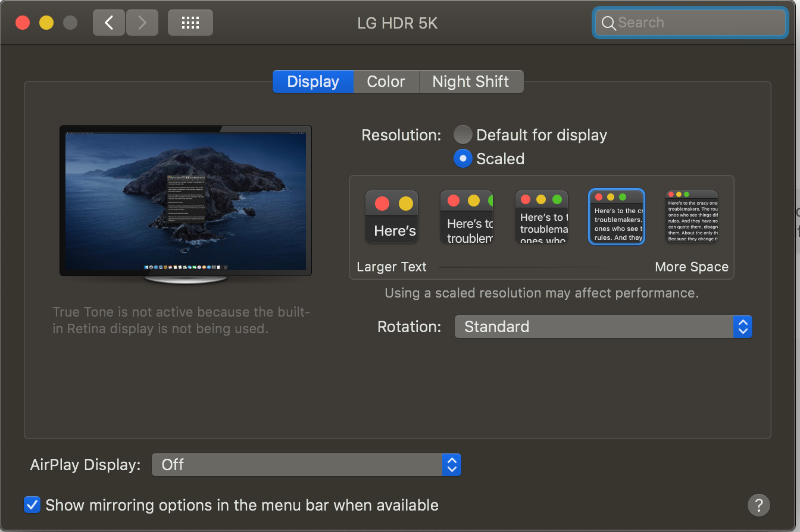
Task: Click the scaled resolution performance warning text
Action: point(542,293)
